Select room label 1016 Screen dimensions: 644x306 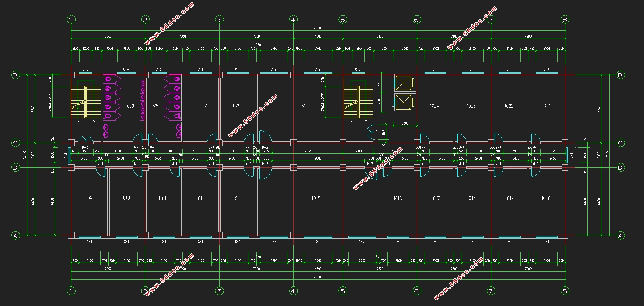tap(397, 198)
